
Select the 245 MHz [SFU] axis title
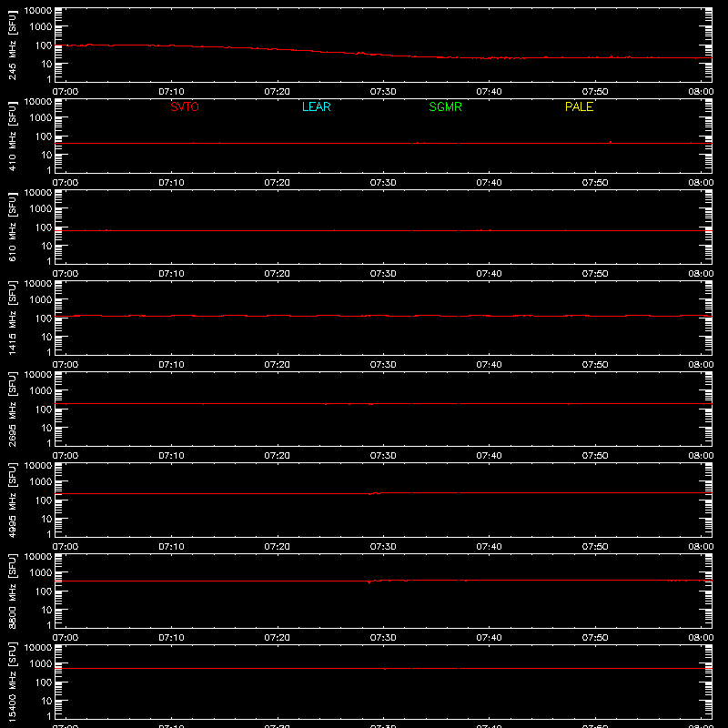13,45
